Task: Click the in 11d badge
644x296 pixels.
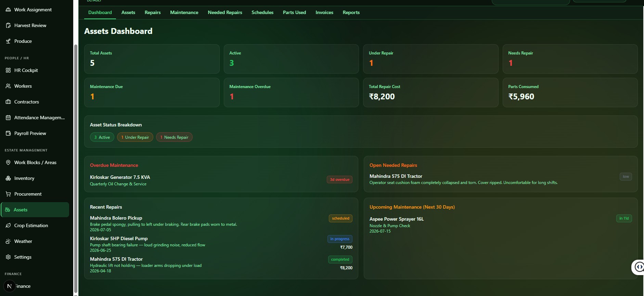Action: click(x=624, y=218)
